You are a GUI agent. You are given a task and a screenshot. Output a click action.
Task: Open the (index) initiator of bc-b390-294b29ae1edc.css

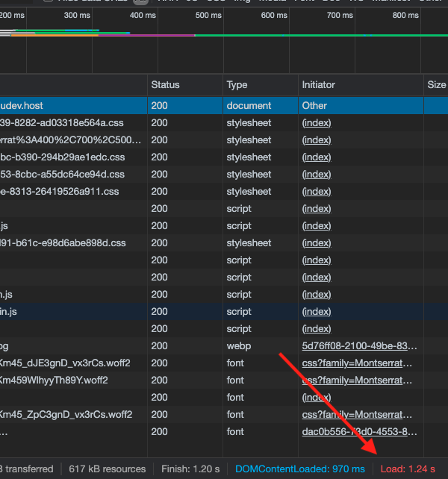coord(317,157)
